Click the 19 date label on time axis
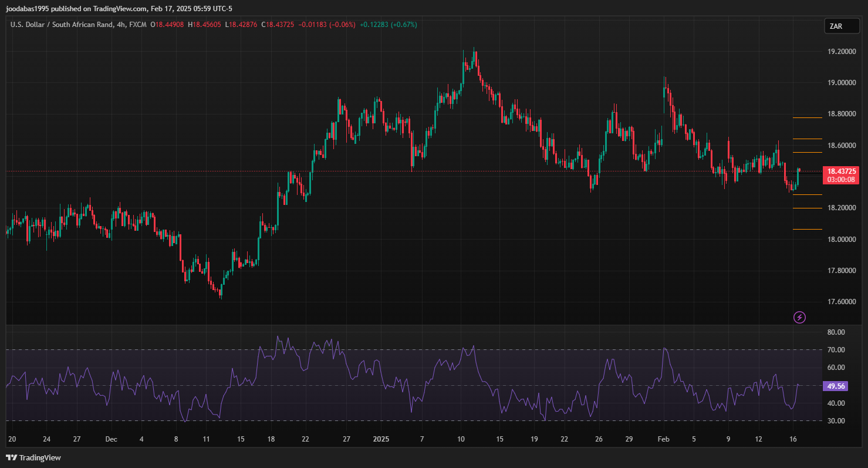The image size is (868, 468). point(534,439)
